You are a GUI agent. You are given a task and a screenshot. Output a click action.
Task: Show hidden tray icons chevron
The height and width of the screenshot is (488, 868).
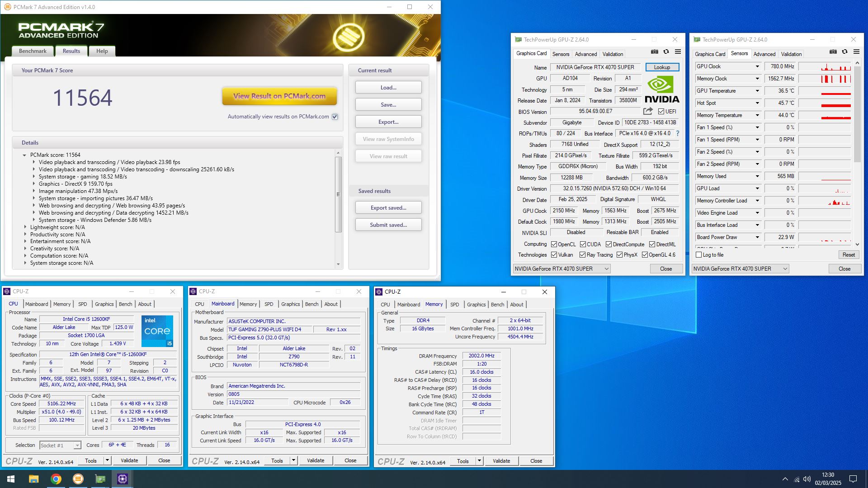[x=785, y=479]
